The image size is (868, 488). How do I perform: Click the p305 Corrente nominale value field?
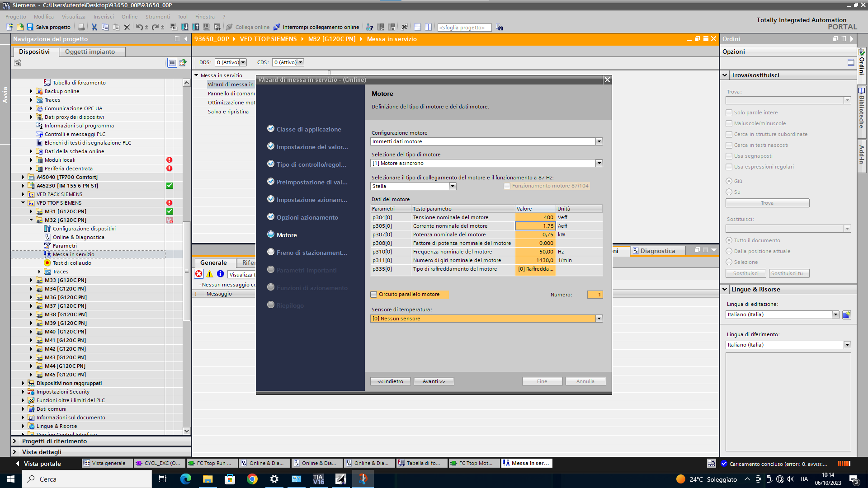pyautogui.click(x=535, y=226)
